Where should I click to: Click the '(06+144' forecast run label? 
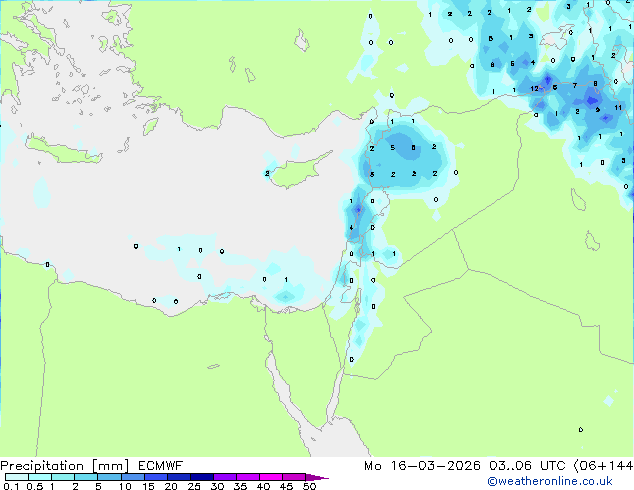tap(603, 466)
